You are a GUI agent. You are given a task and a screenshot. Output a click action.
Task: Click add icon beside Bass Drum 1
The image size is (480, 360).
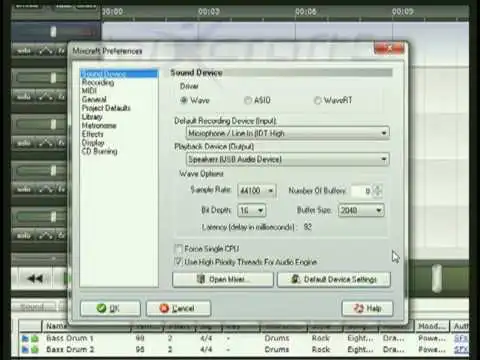(x=34, y=338)
